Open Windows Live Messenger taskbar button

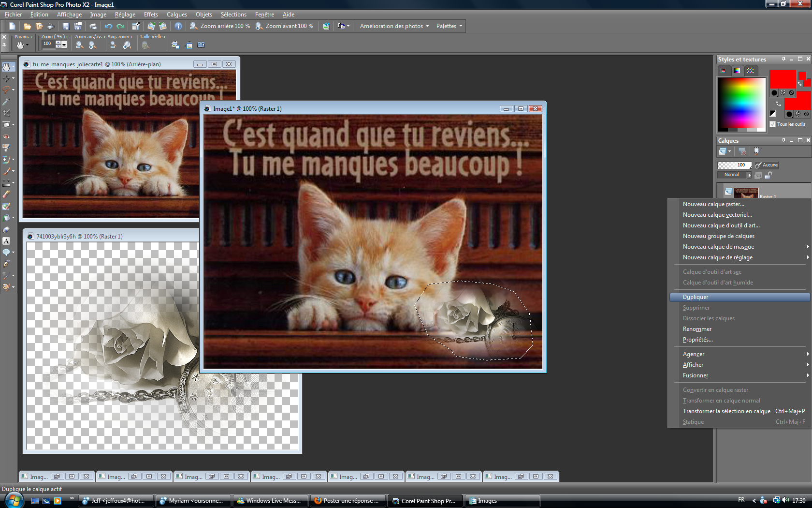(270, 501)
